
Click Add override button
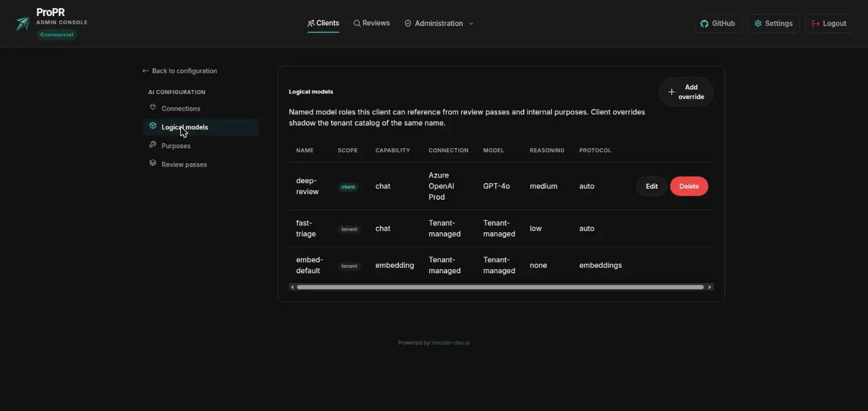click(686, 92)
